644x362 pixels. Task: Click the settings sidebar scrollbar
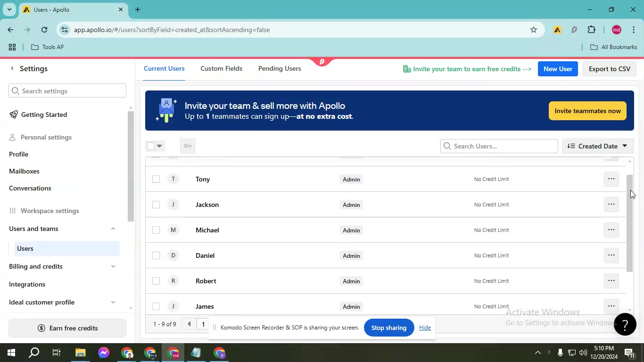pos(131,165)
